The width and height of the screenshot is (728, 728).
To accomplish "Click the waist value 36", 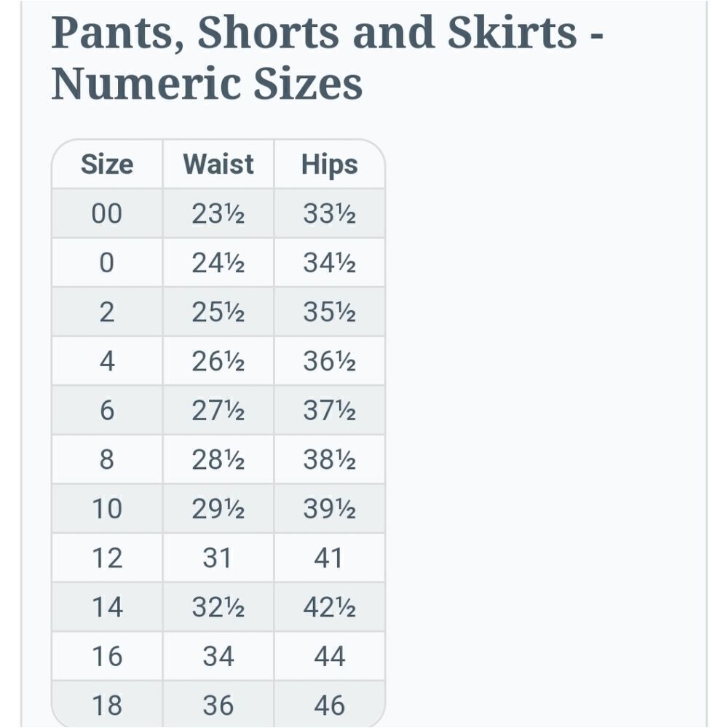I will [x=218, y=705].
